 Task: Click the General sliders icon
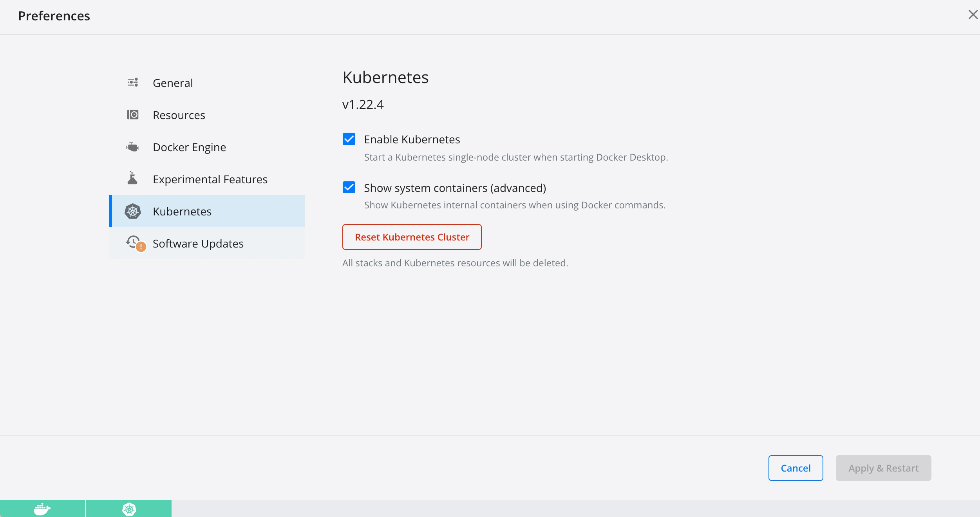133,82
